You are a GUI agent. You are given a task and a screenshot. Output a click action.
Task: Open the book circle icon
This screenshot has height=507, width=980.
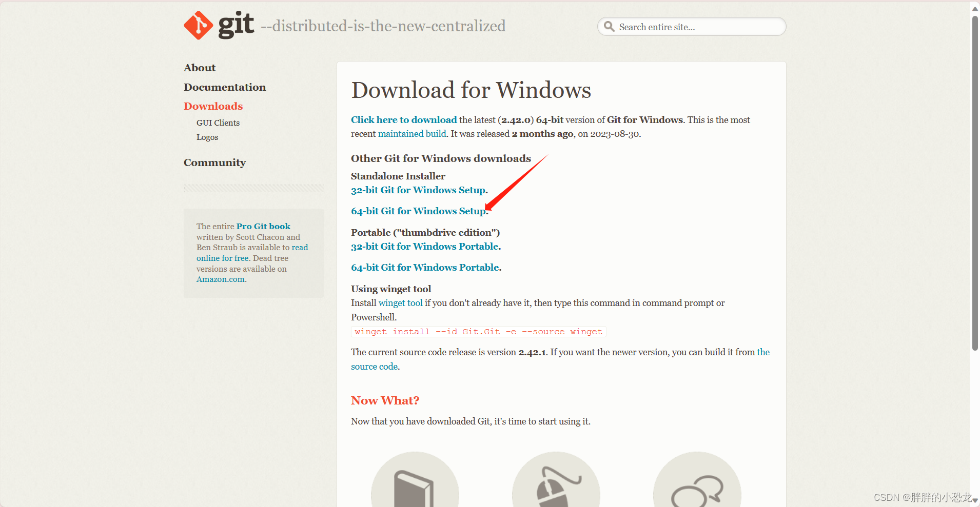[415, 479]
